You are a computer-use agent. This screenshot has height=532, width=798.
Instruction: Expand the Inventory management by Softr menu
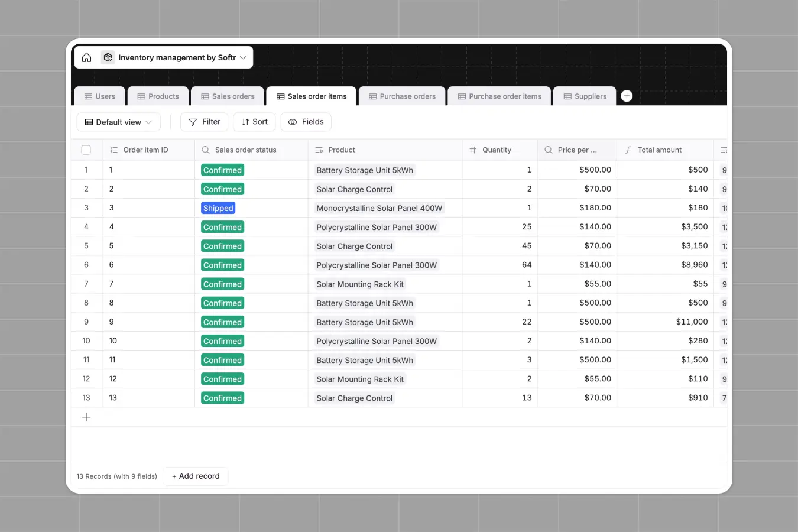click(243, 57)
